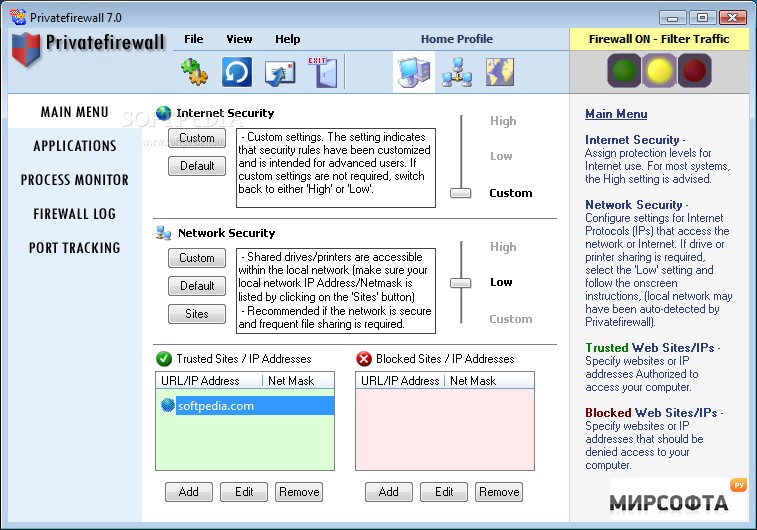Set Network Security level to High

click(503, 247)
